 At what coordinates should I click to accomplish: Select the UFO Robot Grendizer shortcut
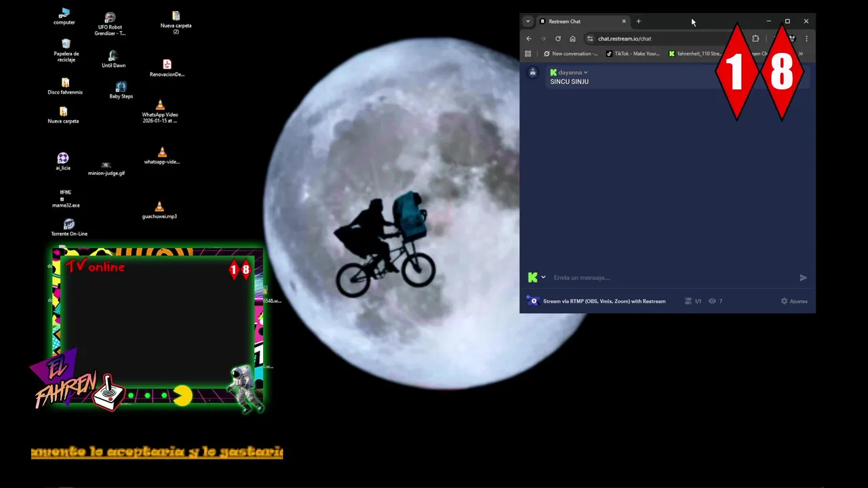(110, 24)
